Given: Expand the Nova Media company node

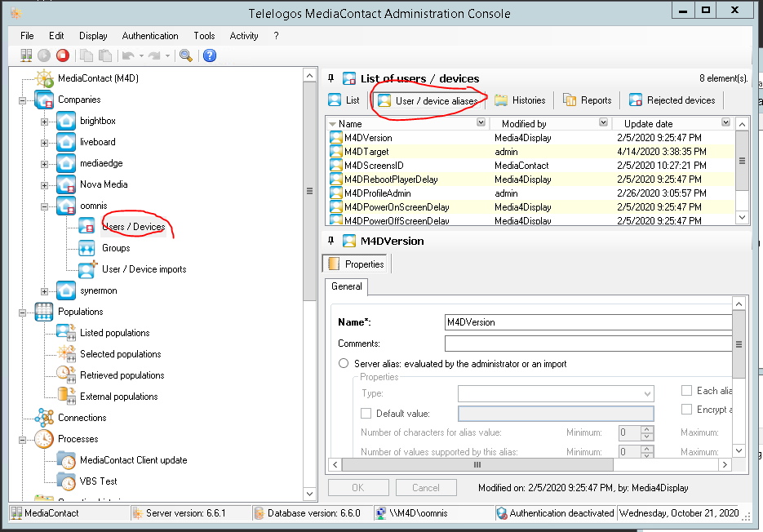Looking at the screenshot, I should click(44, 185).
